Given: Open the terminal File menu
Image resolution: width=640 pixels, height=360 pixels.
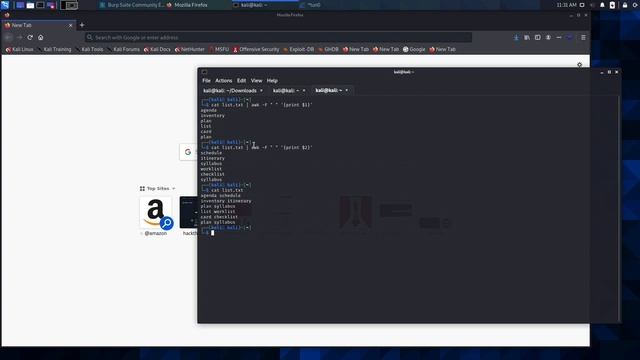Looking at the screenshot, I should pyautogui.click(x=206, y=81).
